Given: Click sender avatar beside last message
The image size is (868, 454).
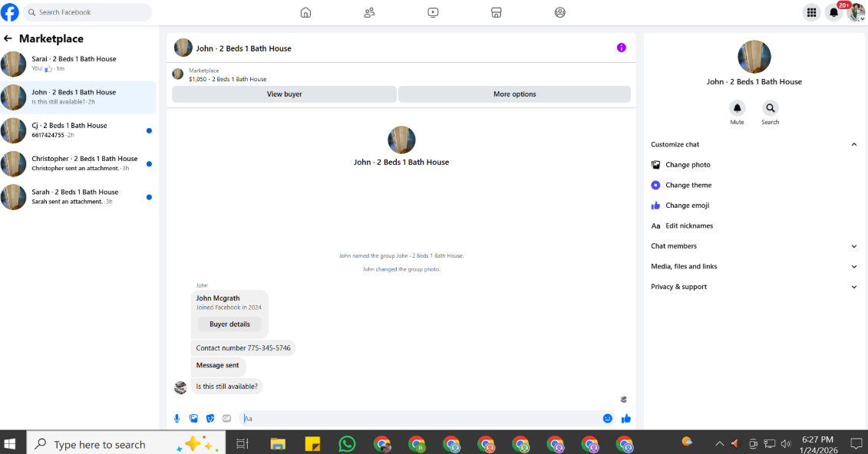Looking at the screenshot, I should click(x=180, y=387).
